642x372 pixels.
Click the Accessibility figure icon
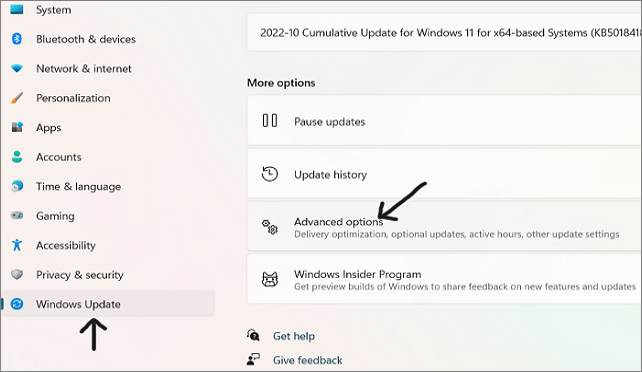17,245
